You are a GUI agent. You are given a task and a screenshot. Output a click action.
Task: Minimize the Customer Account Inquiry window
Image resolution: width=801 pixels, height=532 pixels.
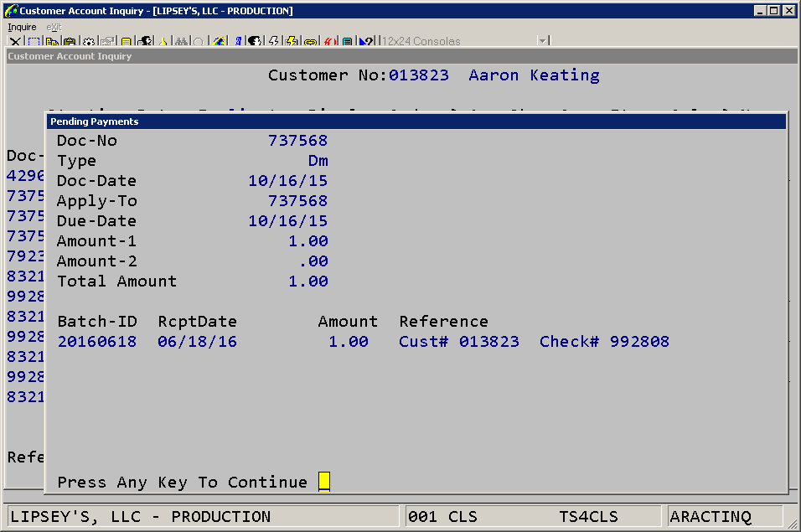[x=760, y=10]
